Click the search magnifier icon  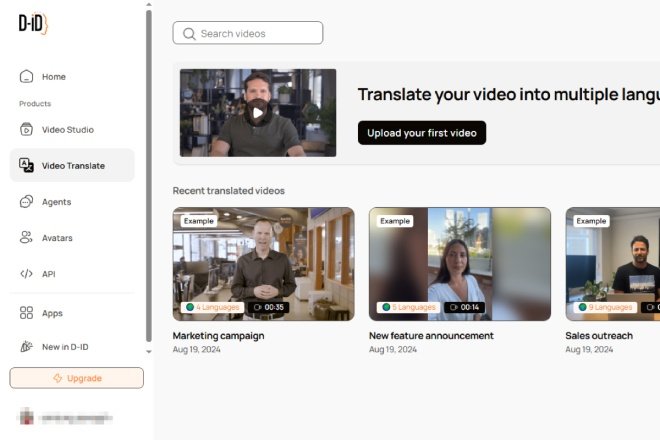coord(189,34)
